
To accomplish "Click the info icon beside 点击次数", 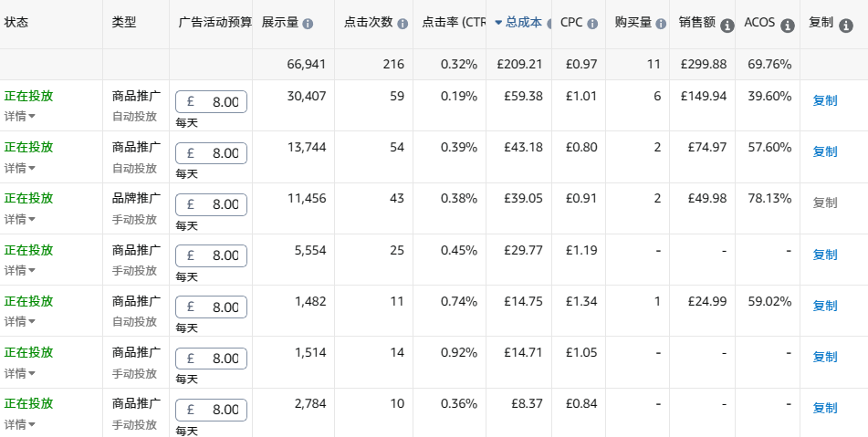I will point(403,24).
